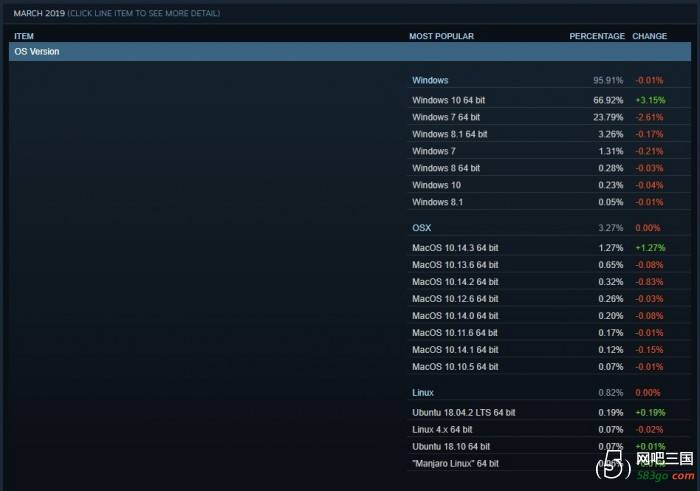Select the MacOS 10.10.5 64 bit row
The height and width of the screenshot is (491, 700).
pyautogui.click(x=549, y=366)
